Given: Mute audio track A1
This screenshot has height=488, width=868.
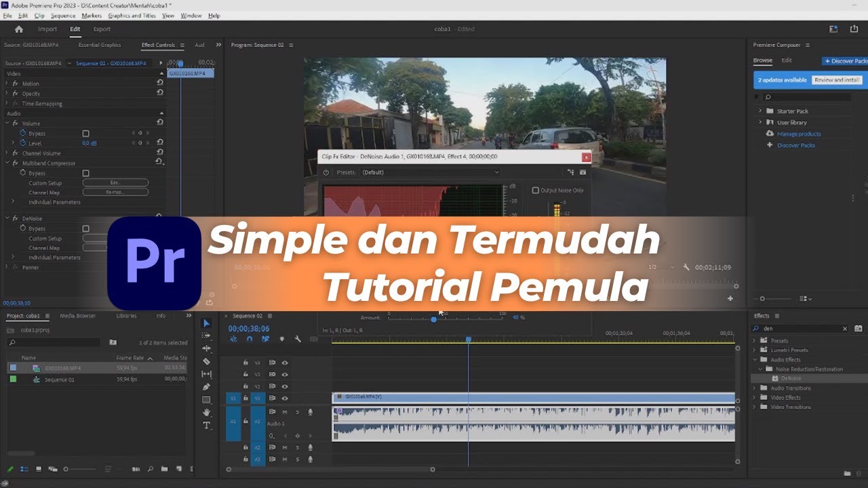Looking at the screenshot, I should tap(285, 411).
